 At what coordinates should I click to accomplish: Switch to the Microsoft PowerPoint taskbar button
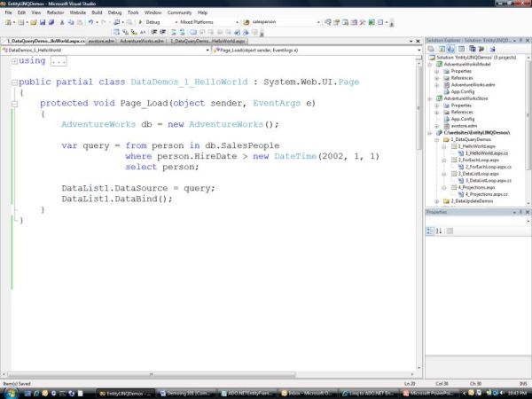pyautogui.click(x=429, y=394)
